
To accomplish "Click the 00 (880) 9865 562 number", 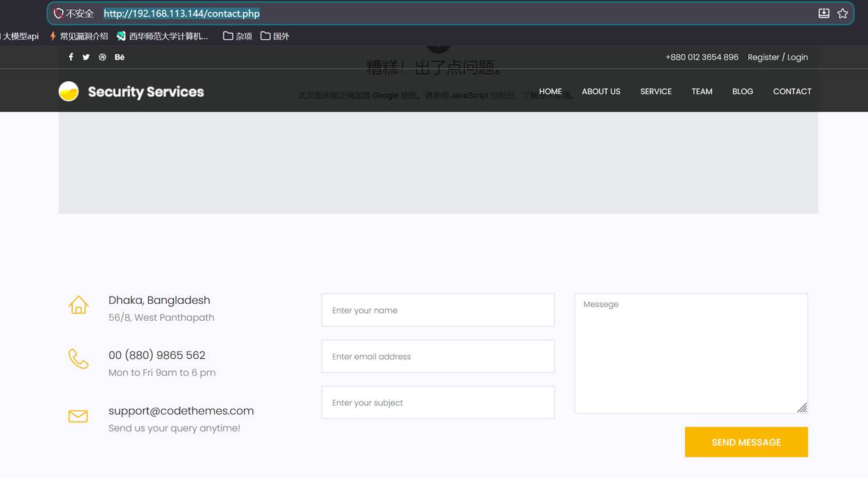I will tap(157, 355).
